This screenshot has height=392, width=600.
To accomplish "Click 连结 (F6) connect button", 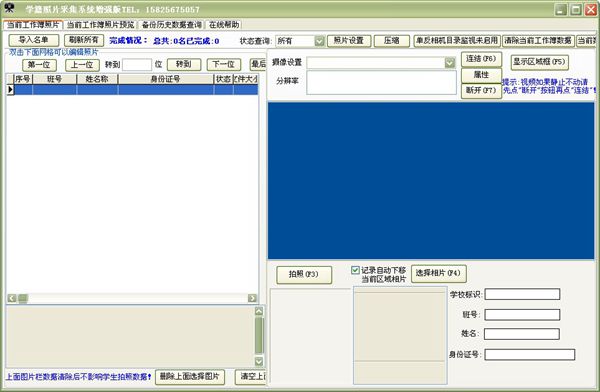I will tap(481, 59).
